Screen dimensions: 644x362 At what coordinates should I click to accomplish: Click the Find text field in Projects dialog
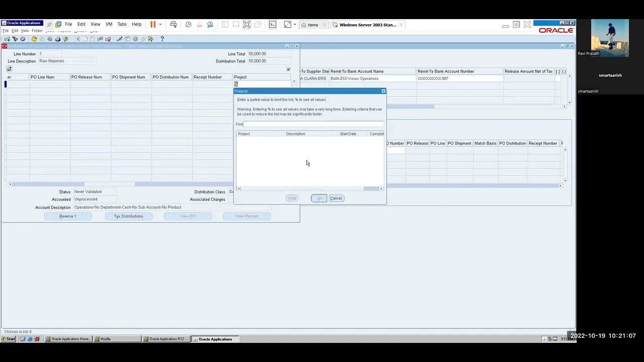click(314, 124)
